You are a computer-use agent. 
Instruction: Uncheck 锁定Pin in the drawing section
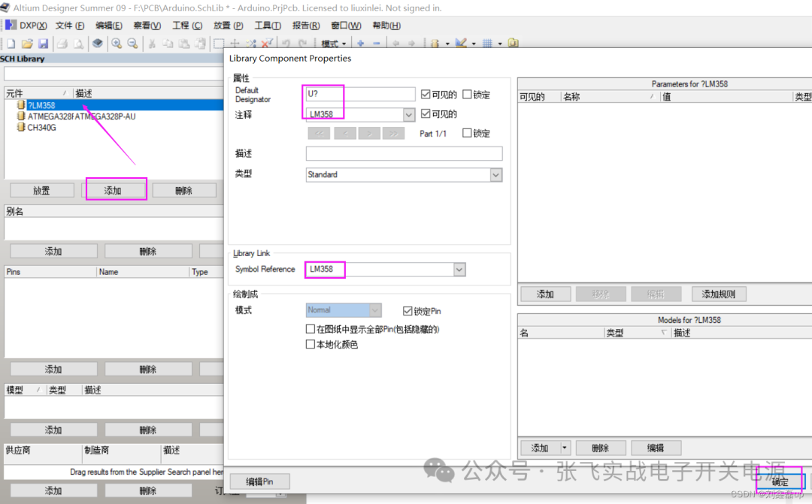coord(407,310)
